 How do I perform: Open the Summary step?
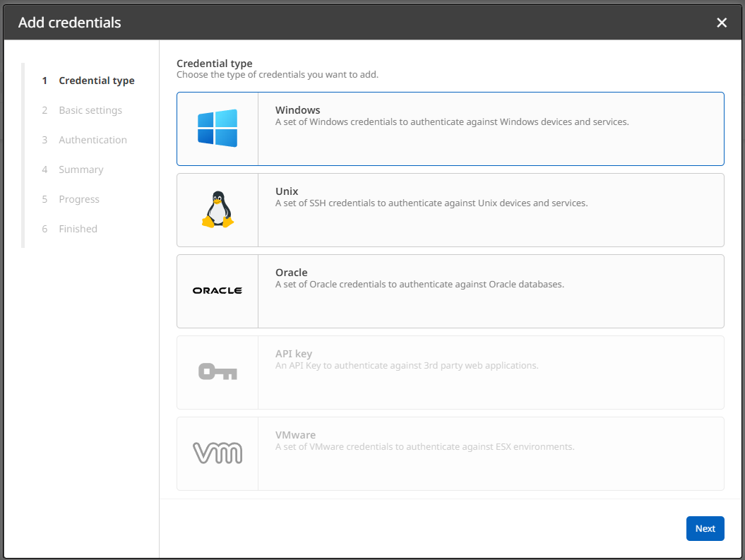click(x=81, y=169)
